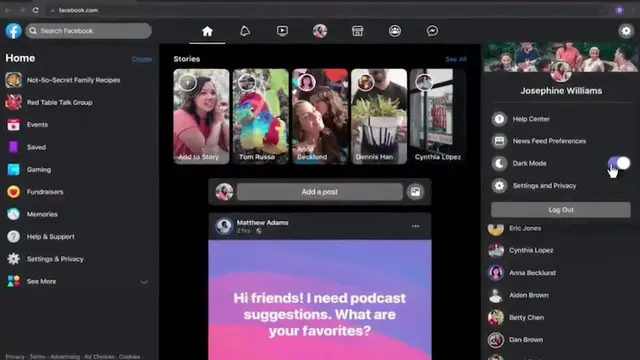The width and height of the screenshot is (640, 360).
Task: Click the Facebook logo
Action: pos(13,31)
